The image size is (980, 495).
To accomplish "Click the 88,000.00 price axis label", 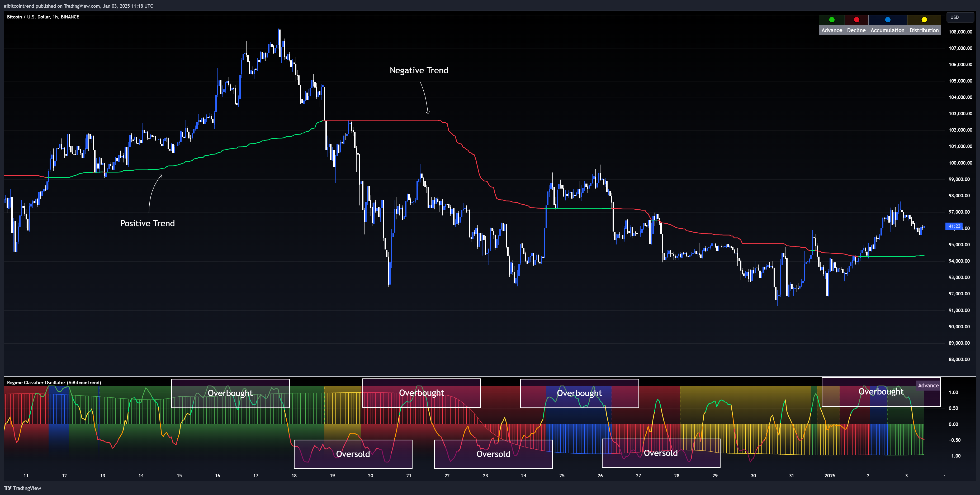I will pos(959,359).
